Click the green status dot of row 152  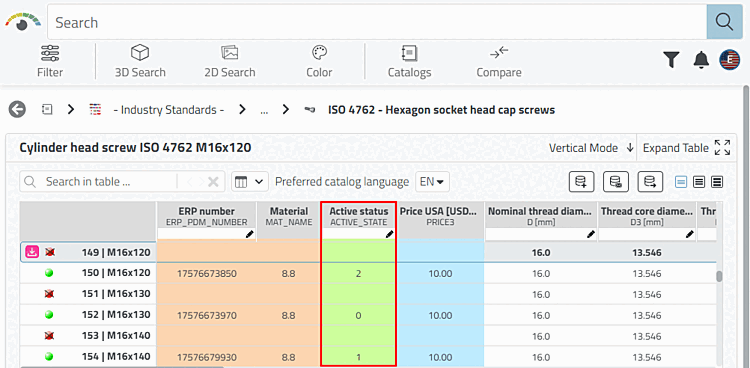49,315
